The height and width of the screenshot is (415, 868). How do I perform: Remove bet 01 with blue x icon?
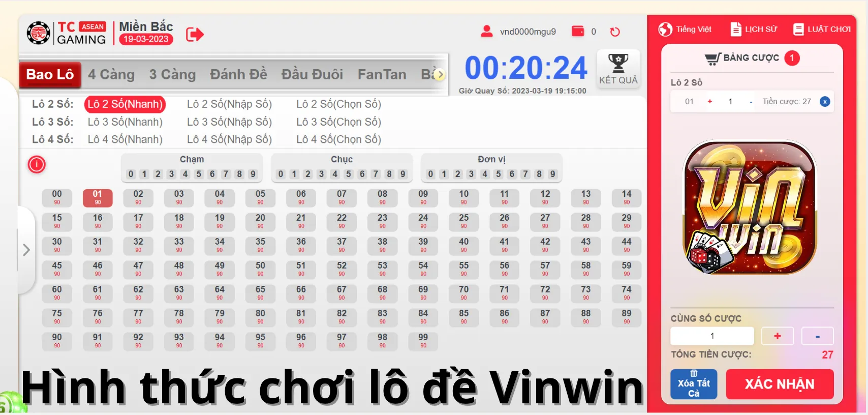point(825,102)
